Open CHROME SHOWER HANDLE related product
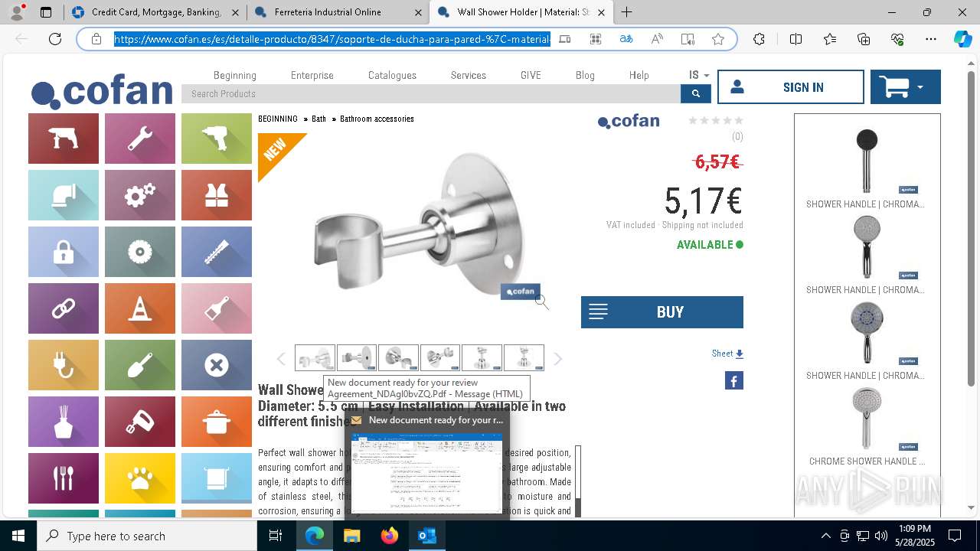 [867, 428]
